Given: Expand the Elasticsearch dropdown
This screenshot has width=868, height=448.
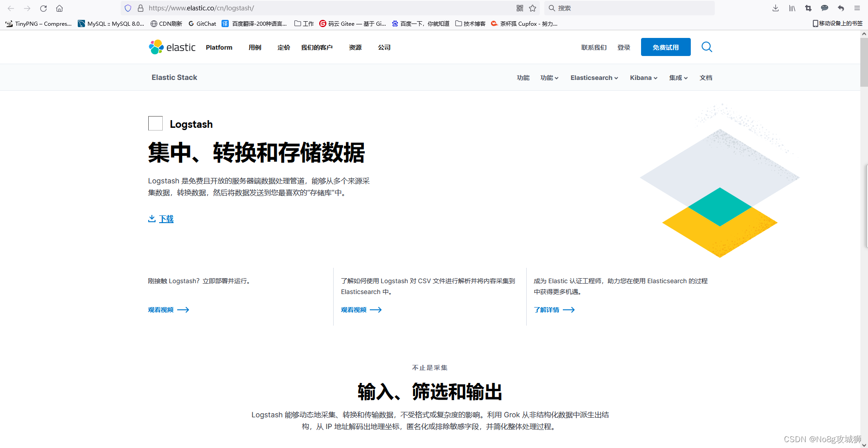Looking at the screenshot, I should [594, 77].
